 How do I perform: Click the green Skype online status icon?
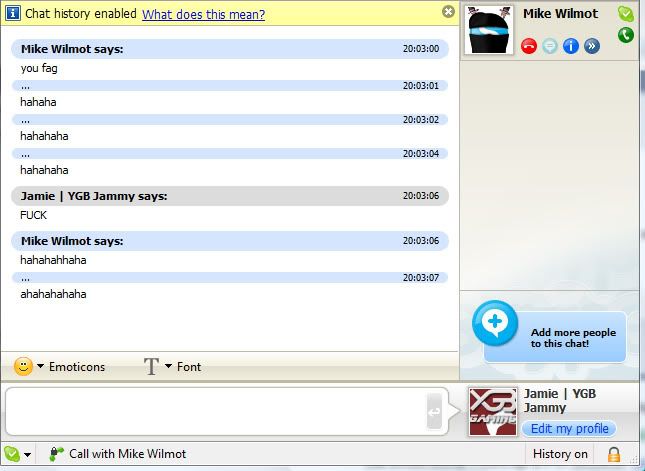tap(626, 14)
